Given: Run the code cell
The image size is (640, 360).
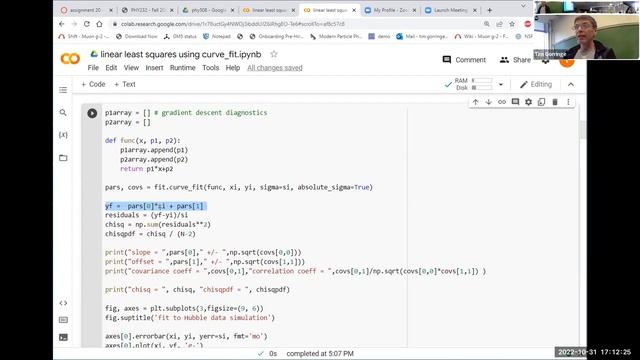Looking at the screenshot, I should pos(92,113).
